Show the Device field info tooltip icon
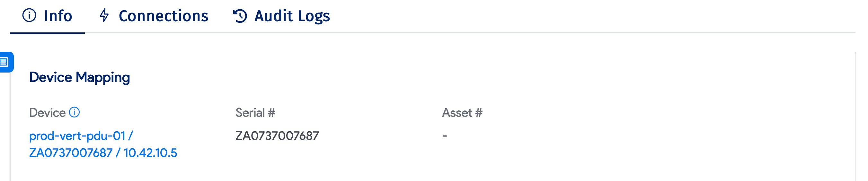Image resolution: width=868 pixels, height=181 pixels. pos(74,112)
